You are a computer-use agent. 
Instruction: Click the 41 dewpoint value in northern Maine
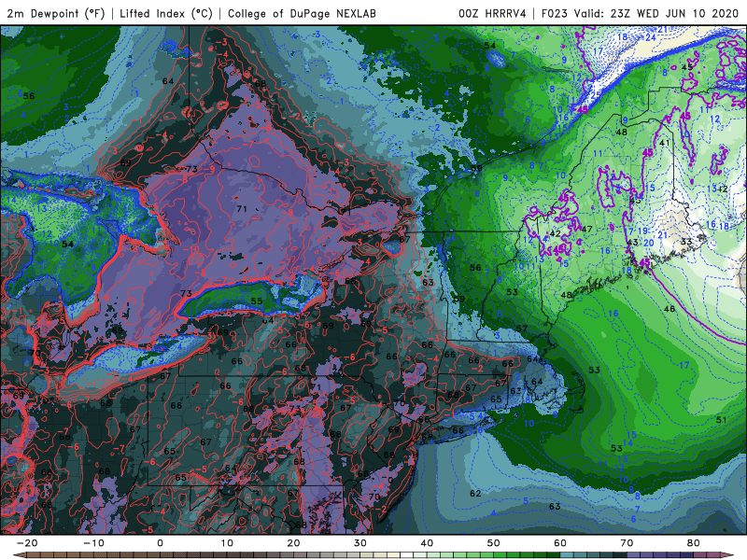(x=665, y=143)
